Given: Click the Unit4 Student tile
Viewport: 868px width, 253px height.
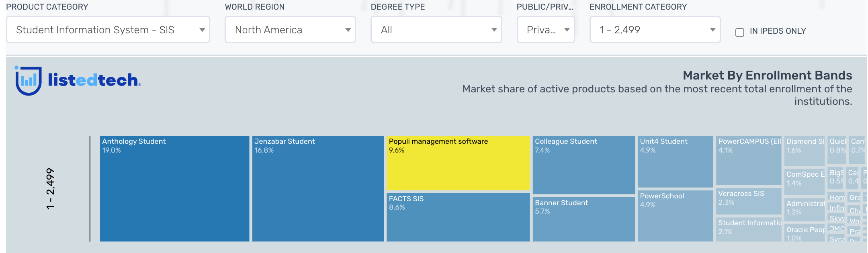Looking at the screenshot, I should click(x=675, y=161).
